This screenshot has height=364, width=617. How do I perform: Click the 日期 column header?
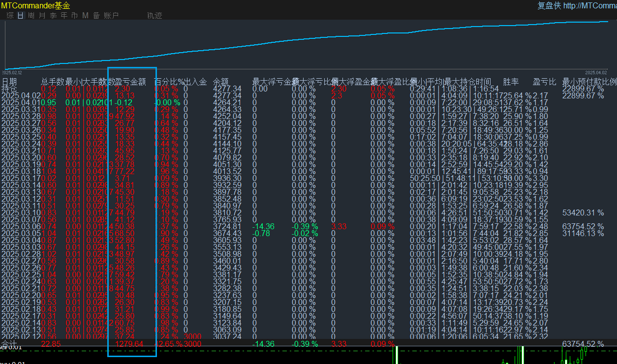click(9, 82)
